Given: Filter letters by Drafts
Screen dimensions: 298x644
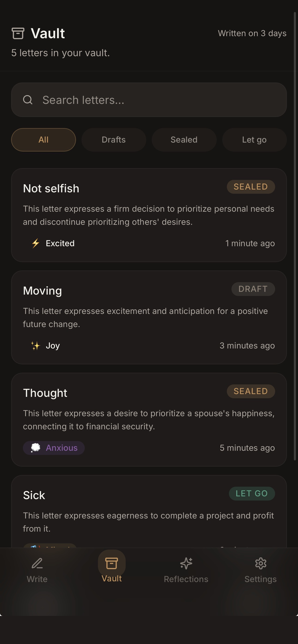Looking at the screenshot, I should (113, 140).
